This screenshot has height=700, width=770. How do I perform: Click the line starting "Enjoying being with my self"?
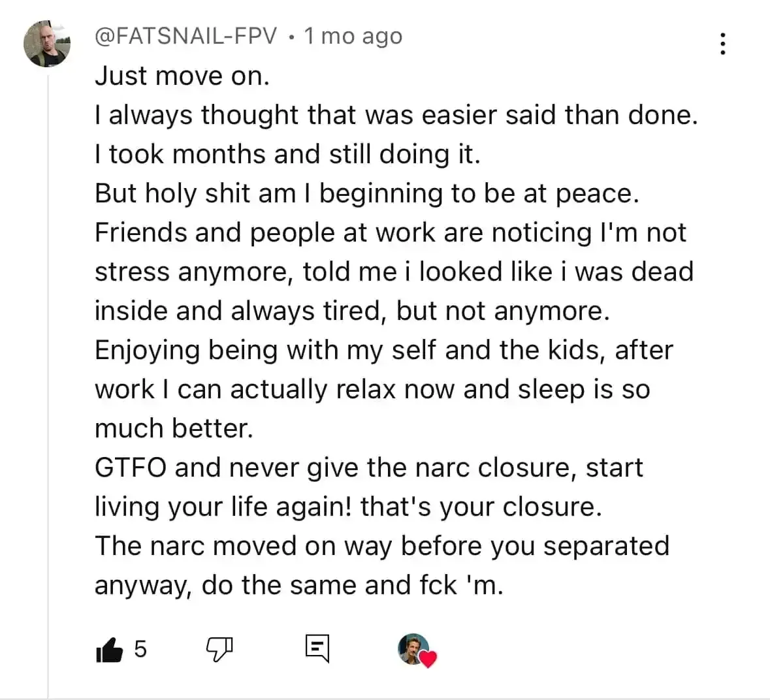[x=383, y=350]
